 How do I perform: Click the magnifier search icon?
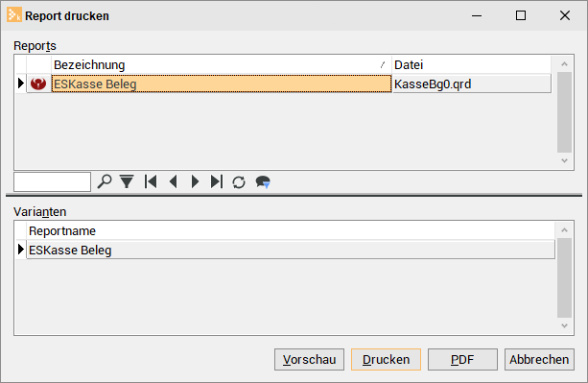[105, 181]
